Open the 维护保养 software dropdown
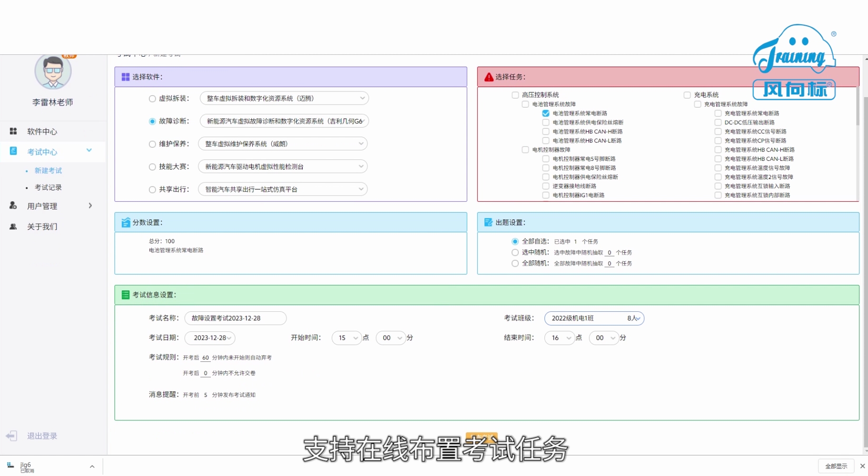Image resolution: width=868 pixels, height=476 pixels. 283,144
